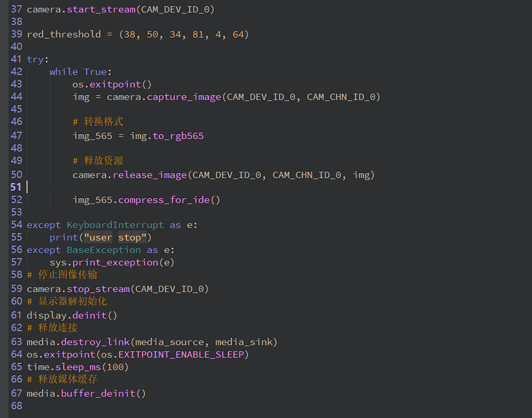Image resolution: width=532 pixels, height=418 pixels.
Task: Click the BaseException class name
Action: tap(104, 250)
